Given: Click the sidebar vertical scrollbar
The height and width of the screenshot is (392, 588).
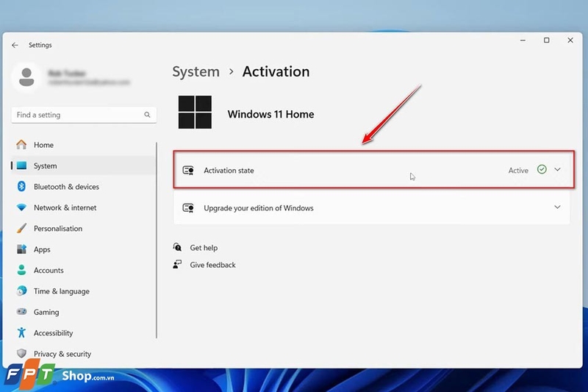Looking at the screenshot, I should [x=157, y=240].
